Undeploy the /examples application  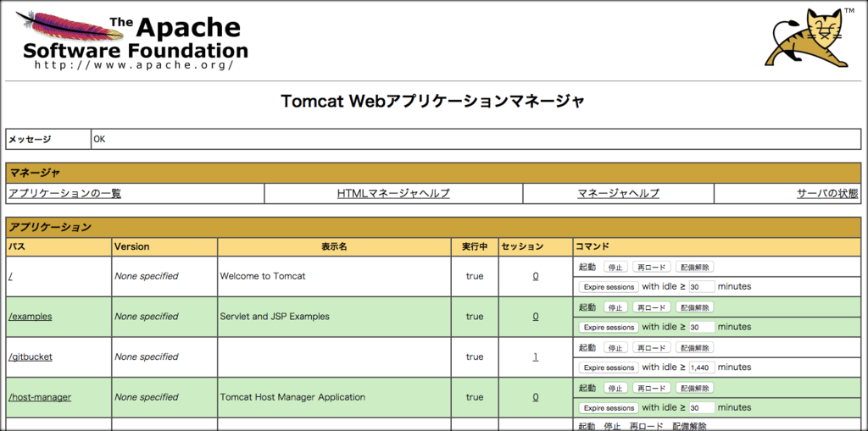pos(695,307)
